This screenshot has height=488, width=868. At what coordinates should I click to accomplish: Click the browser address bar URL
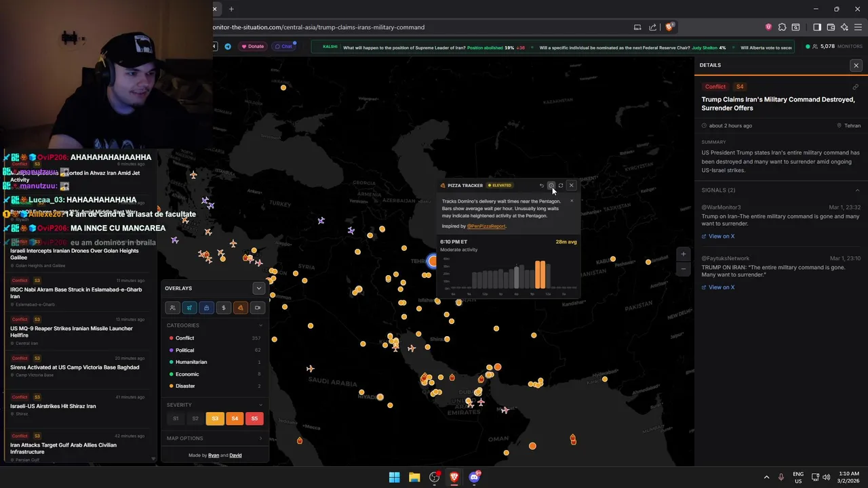tap(319, 27)
